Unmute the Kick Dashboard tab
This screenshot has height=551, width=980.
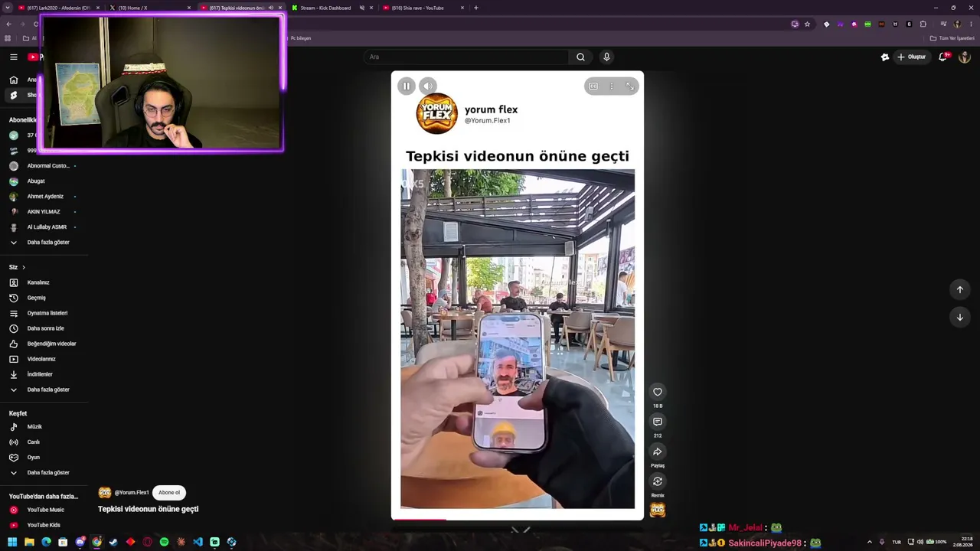coord(362,8)
